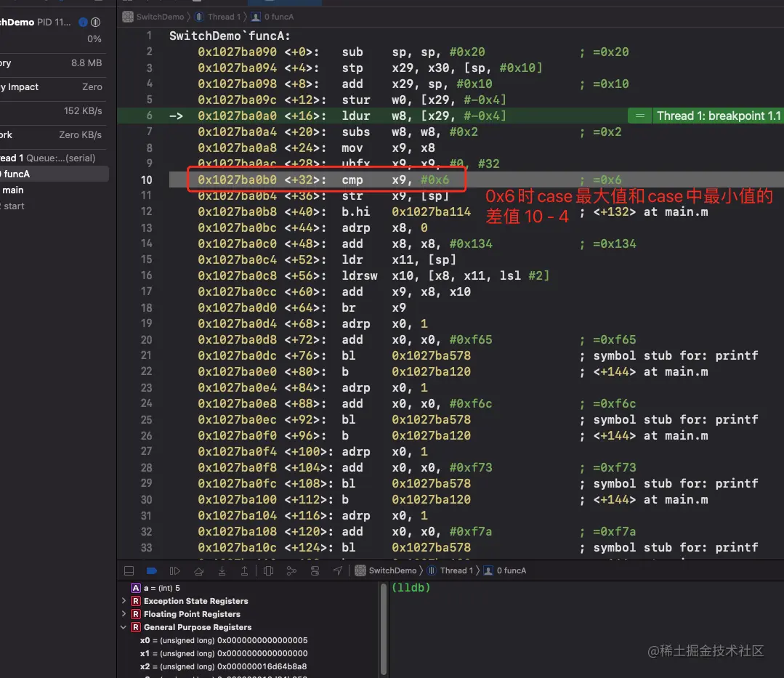The width and height of the screenshot is (784, 678).
Task: Select funcA frame in debug navigator
Action: pyautogui.click(x=16, y=174)
